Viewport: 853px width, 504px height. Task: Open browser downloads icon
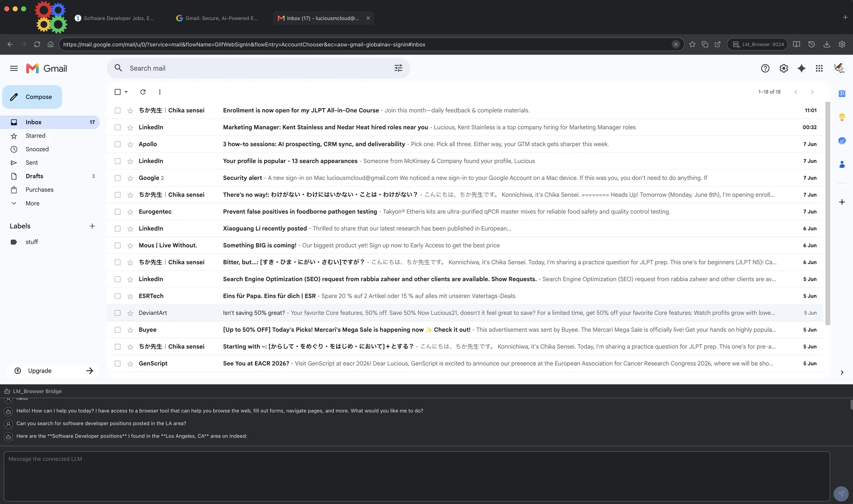point(827,45)
